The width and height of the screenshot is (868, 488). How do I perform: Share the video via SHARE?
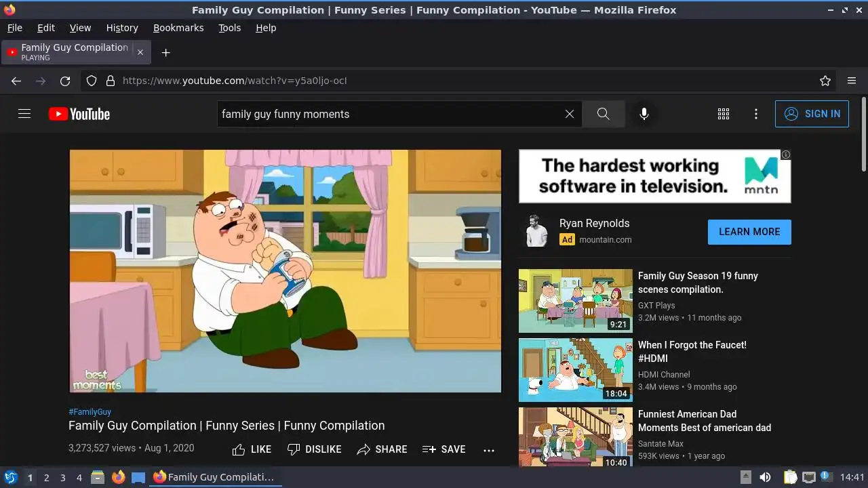click(382, 449)
